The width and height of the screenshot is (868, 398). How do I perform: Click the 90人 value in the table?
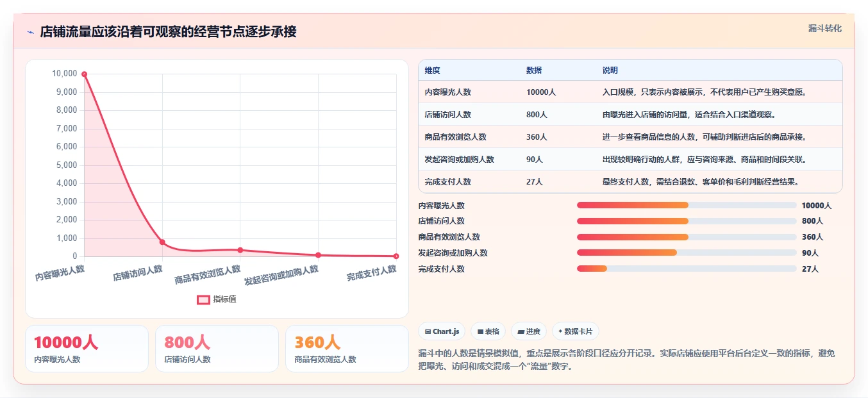point(535,160)
